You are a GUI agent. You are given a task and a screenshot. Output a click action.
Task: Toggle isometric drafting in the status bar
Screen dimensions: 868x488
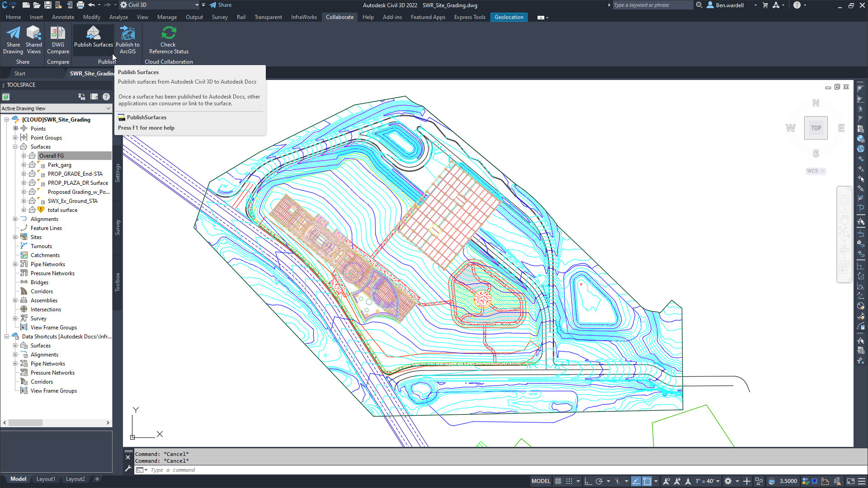tap(618, 481)
